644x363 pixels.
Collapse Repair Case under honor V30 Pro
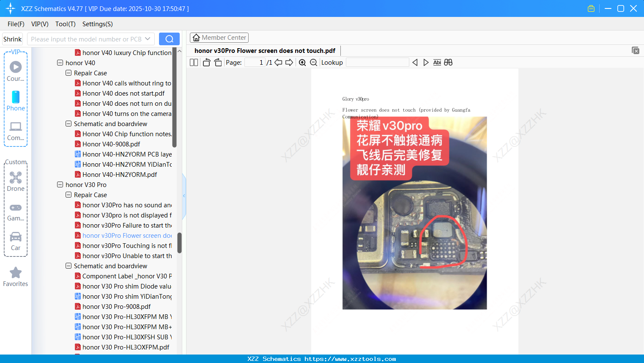[69, 195]
